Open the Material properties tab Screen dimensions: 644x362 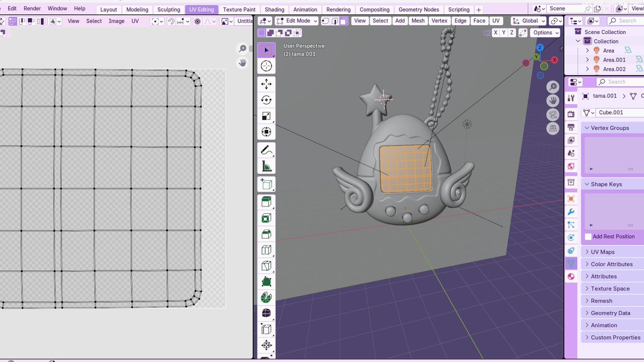[x=571, y=277]
